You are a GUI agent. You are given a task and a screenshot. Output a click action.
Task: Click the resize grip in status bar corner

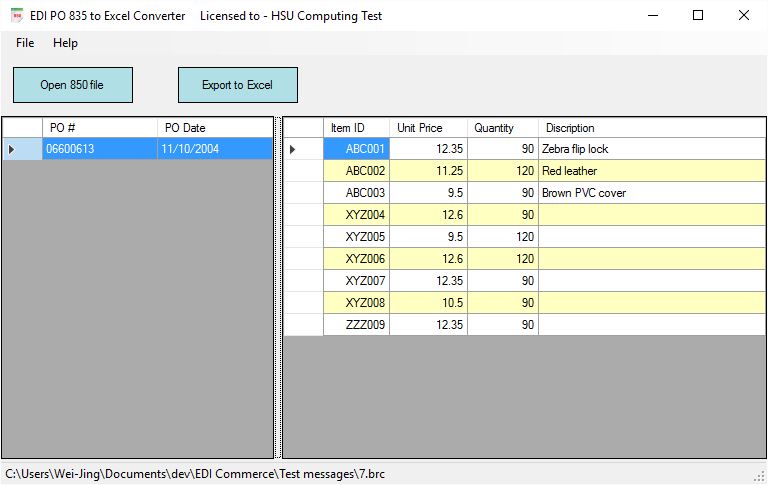point(760,476)
